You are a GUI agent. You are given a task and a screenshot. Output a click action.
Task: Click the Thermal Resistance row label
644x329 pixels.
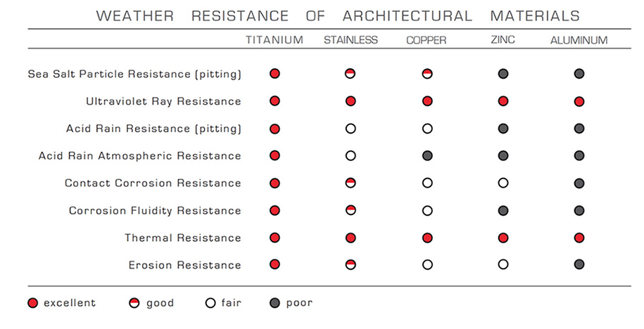pos(183,238)
